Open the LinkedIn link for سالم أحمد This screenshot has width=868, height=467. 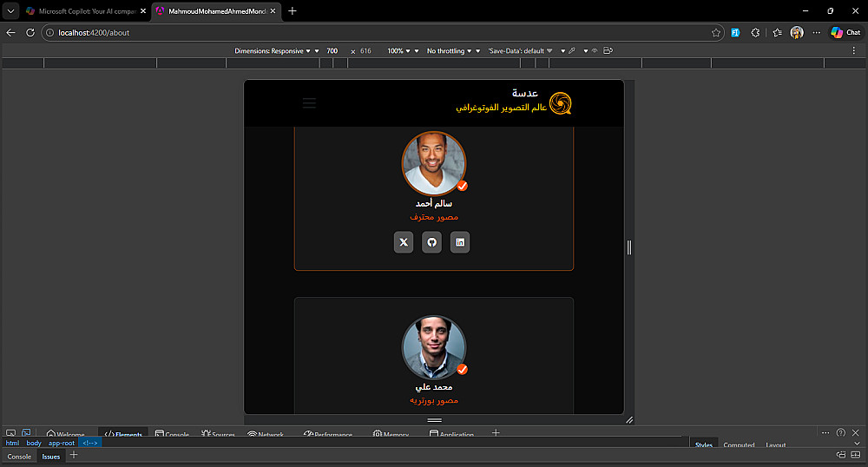(x=460, y=242)
